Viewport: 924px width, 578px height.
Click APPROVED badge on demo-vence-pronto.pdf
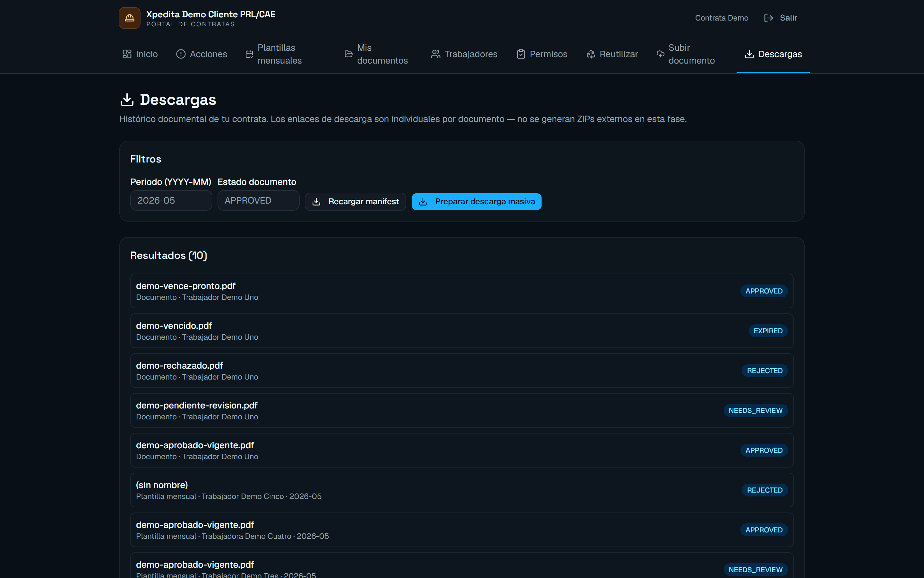(x=764, y=291)
